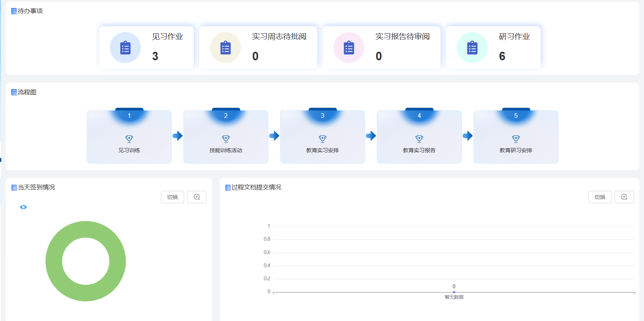Click the 教育实习安排 step label
Screen dimensions: 644x321
click(323, 150)
